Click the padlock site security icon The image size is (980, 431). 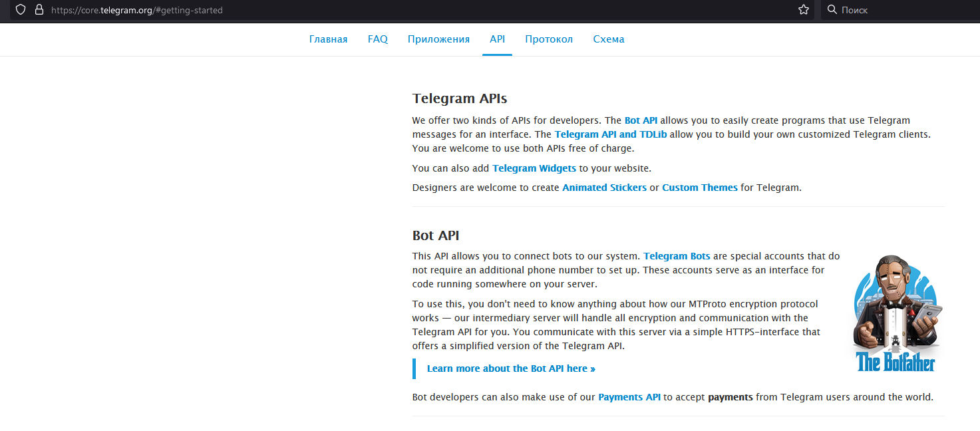39,10
